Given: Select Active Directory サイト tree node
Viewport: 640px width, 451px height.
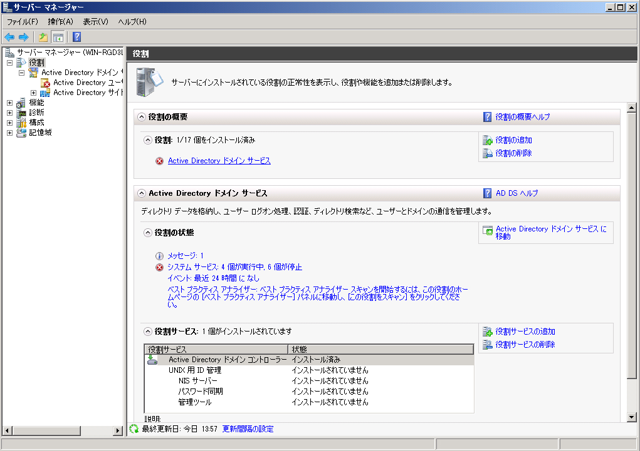Looking at the screenshot, I should tap(87, 93).
